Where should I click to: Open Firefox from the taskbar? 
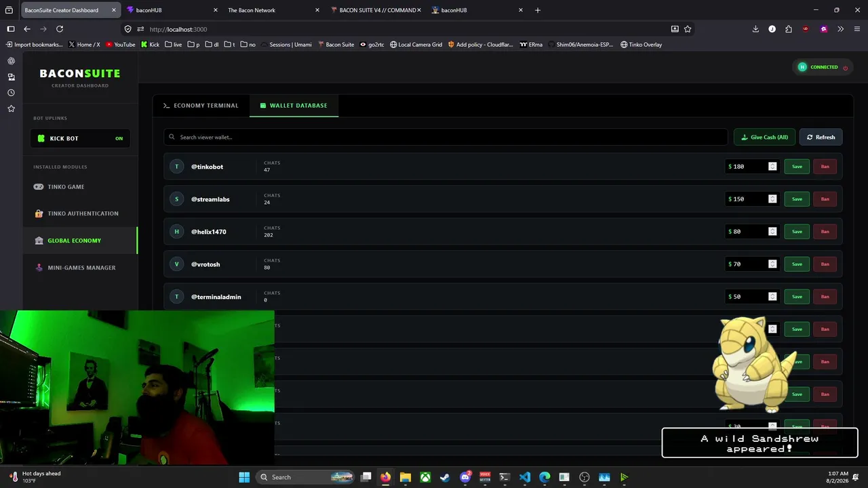click(x=385, y=477)
